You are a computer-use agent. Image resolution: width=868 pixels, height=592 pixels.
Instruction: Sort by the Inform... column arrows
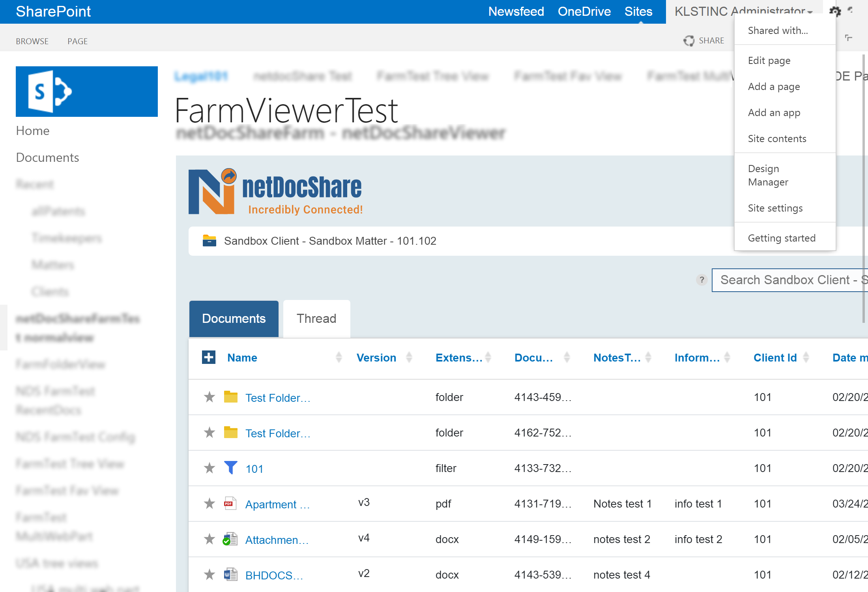click(727, 357)
